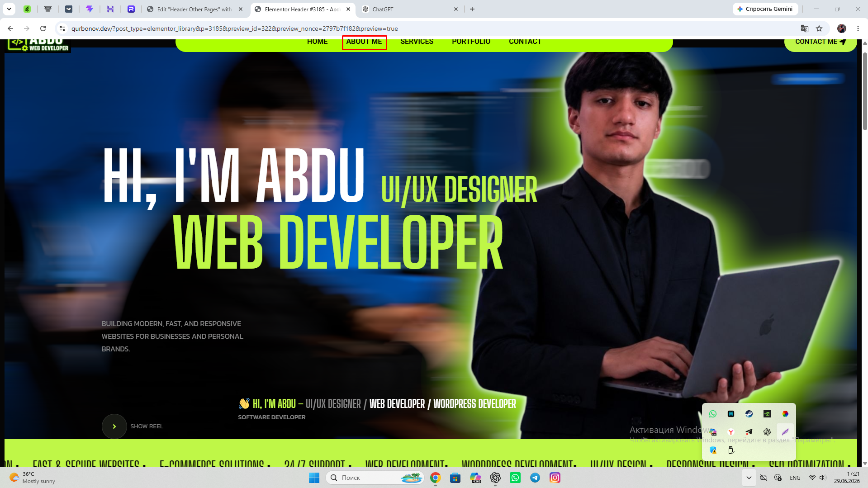The width and height of the screenshot is (868, 488).
Task: Close the ChatGPT tab
Action: pyautogui.click(x=456, y=9)
